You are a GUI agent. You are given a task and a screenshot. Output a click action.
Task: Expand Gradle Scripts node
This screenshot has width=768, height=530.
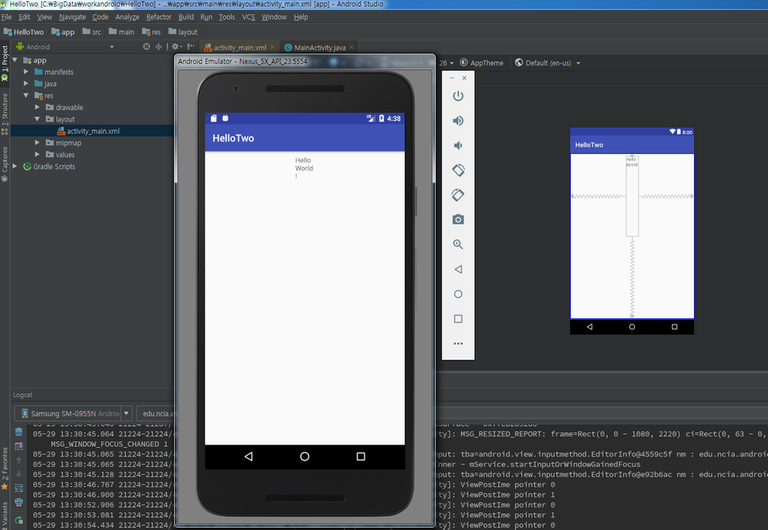click(15, 166)
